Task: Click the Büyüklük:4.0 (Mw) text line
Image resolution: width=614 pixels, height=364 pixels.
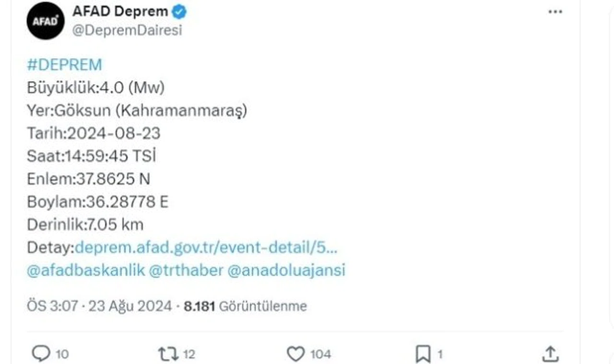Action: pyautogui.click(x=96, y=88)
